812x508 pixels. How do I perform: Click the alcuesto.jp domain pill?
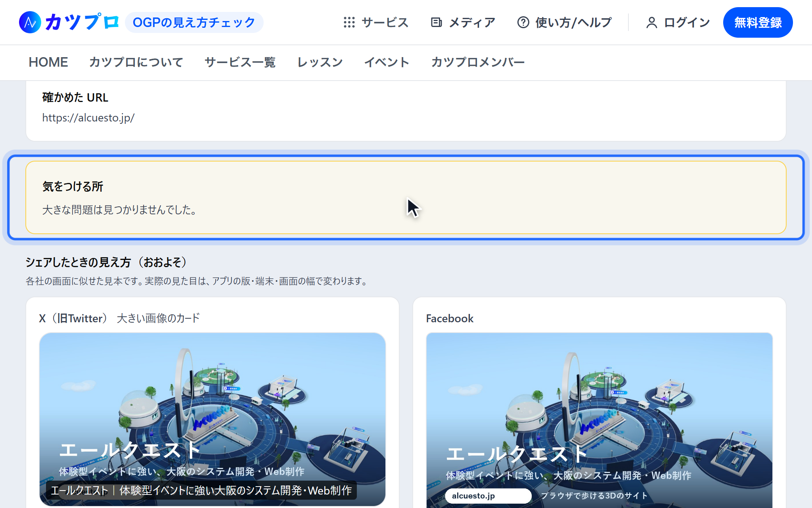coord(488,496)
